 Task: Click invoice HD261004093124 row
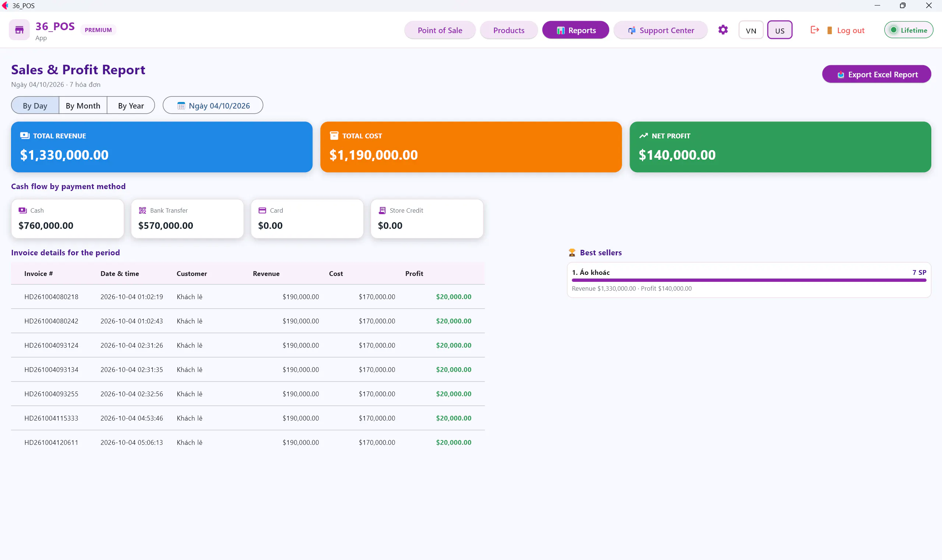click(x=248, y=345)
